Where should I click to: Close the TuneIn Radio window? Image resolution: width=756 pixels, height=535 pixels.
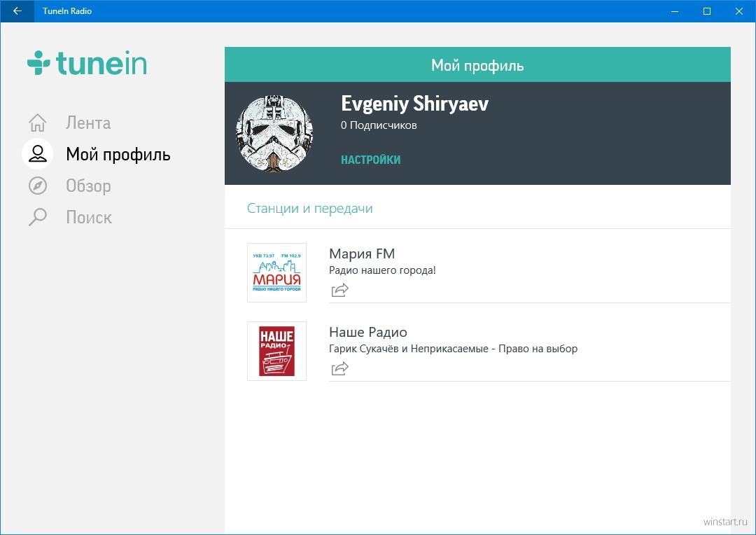pyautogui.click(x=739, y=11)
